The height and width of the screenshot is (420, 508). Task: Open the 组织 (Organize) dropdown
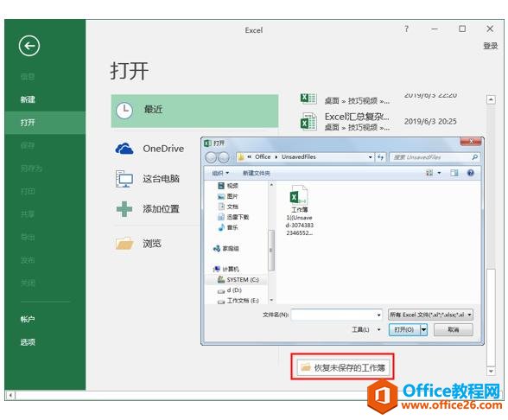coord(220,173)
